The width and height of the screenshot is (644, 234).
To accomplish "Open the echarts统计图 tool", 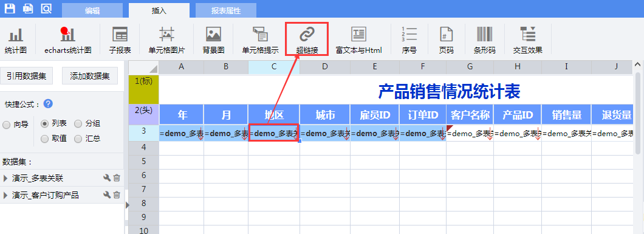I will 68,40.
